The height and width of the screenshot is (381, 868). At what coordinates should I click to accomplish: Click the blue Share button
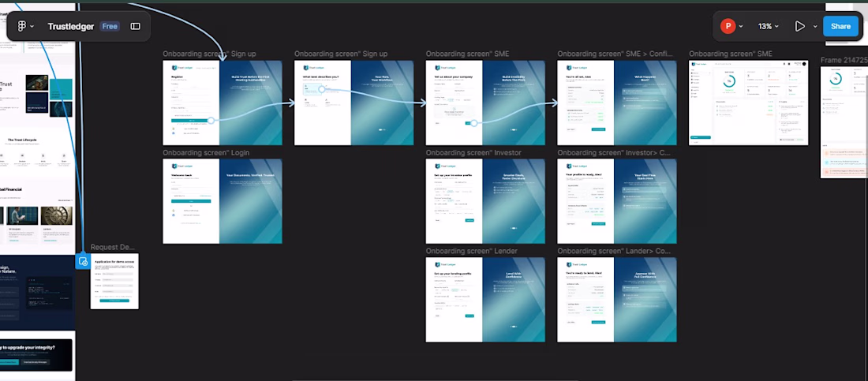pyautogui.click(x=840, y=26)
